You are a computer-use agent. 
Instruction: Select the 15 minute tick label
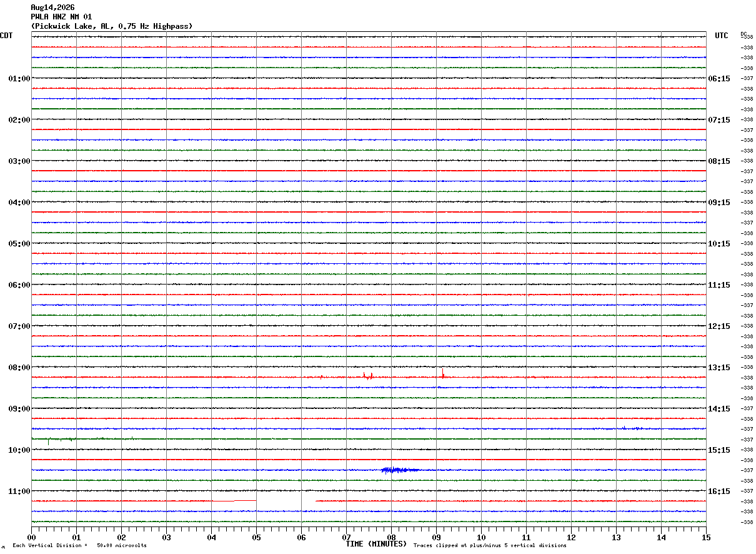pyautogui.click(x=705, y=537)
